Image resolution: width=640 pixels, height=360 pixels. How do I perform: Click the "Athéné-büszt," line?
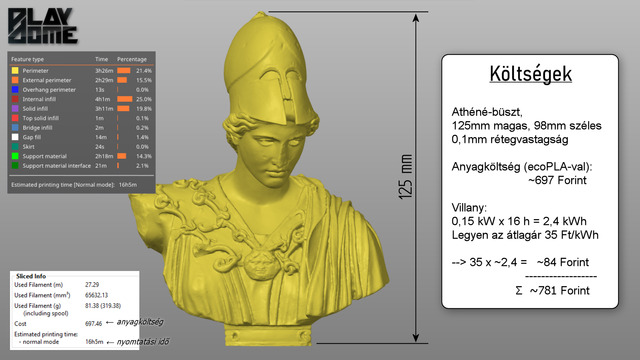487,112
